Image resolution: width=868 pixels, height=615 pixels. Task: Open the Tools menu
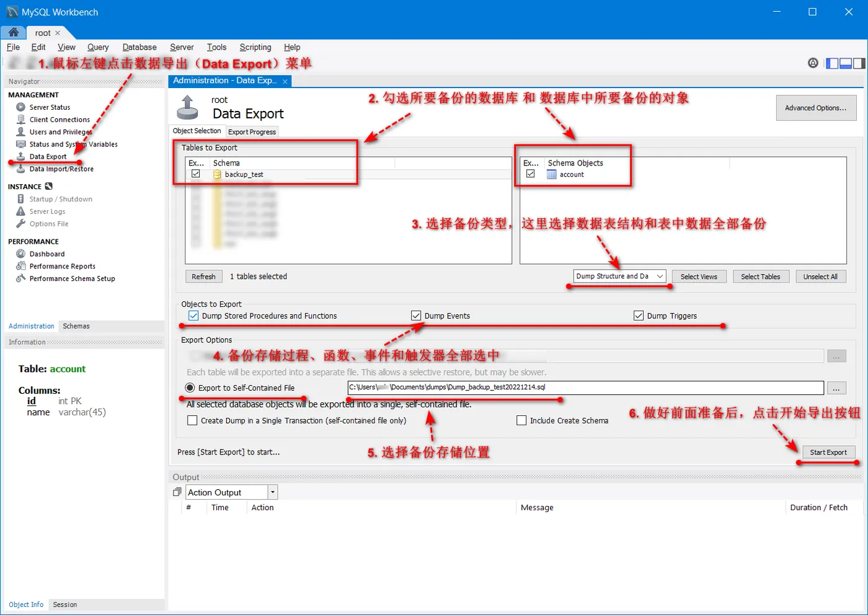pyautogui.click(x=216, y=47)
